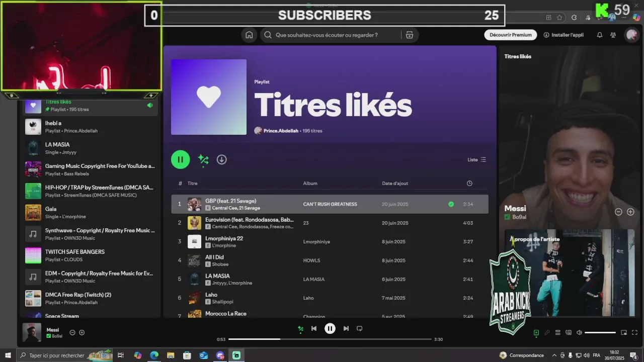This screenshot has width=644, height=362.
Task: Open TWITCH SAFE BANGERS playlist
Action: point(91,255)
